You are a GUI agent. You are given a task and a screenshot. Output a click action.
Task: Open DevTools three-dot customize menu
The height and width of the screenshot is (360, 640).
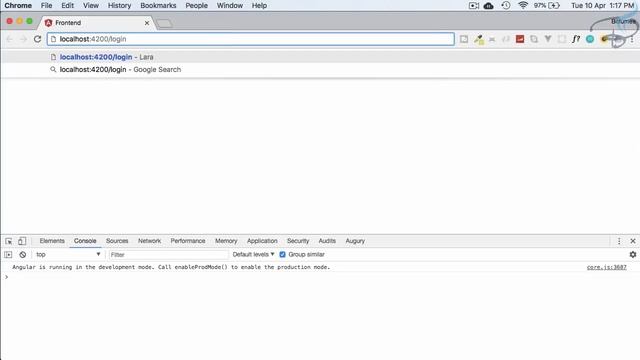click(619, 241)
